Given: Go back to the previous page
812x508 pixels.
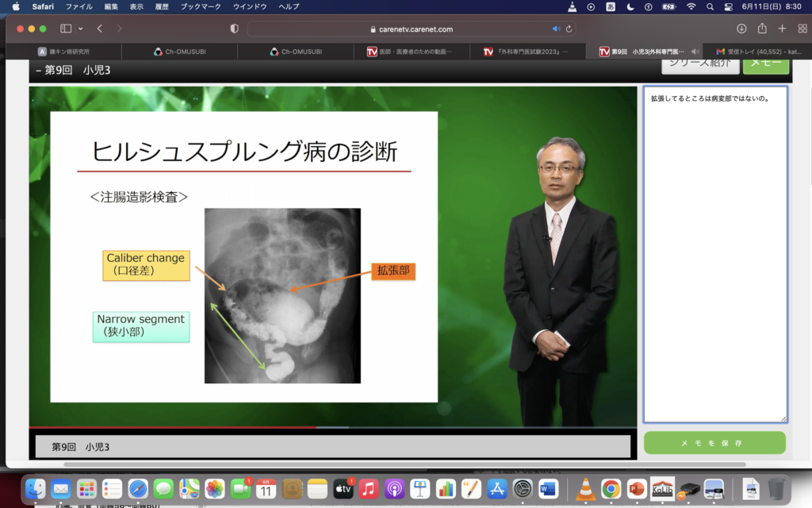Looking at the screenshot, I should [x=100, y=29].
